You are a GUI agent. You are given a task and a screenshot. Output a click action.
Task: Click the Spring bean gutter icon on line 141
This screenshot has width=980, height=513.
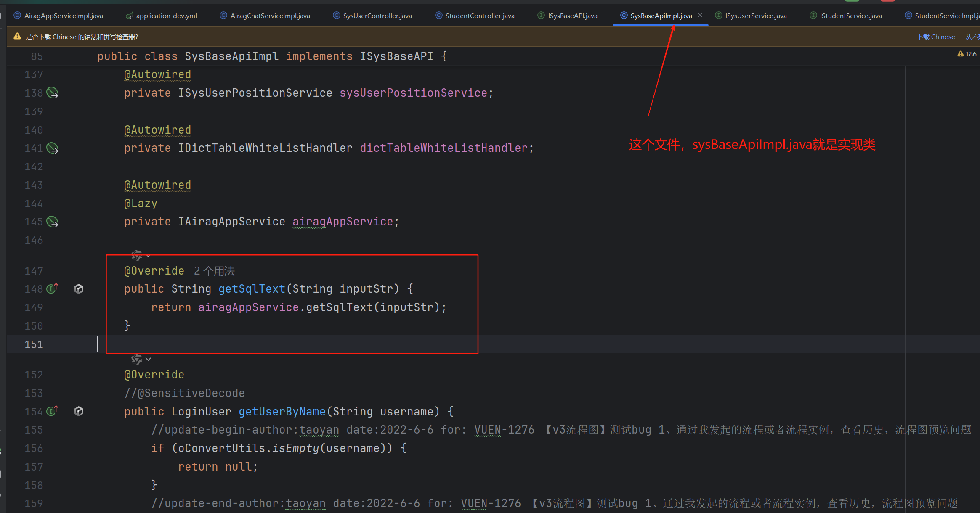52,148
